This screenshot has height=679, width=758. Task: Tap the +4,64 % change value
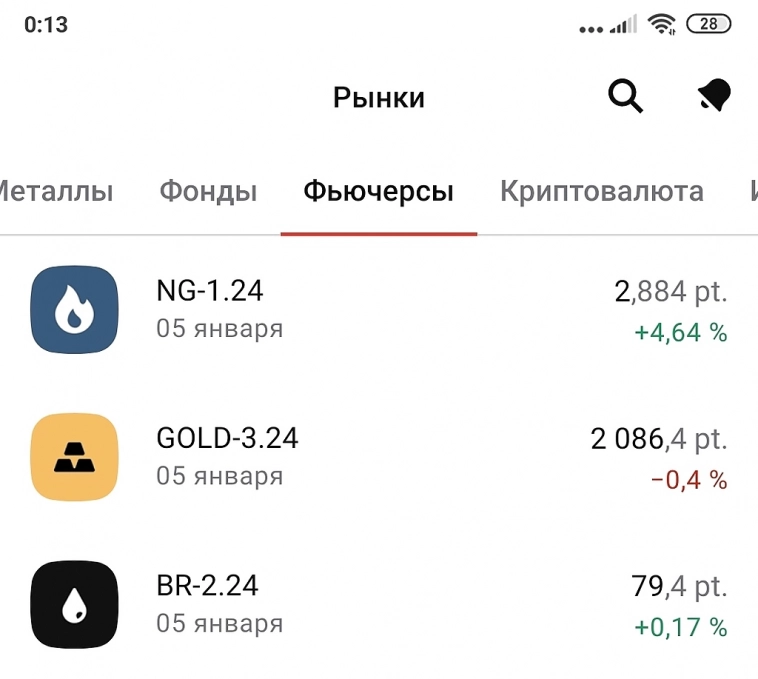[x=680, y=332]
